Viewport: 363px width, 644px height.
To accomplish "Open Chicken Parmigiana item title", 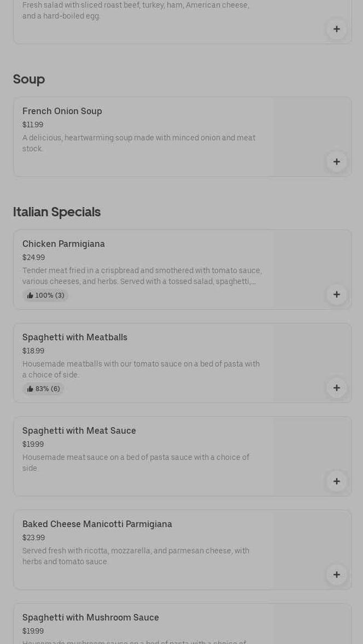I will (x=63, y=244).
